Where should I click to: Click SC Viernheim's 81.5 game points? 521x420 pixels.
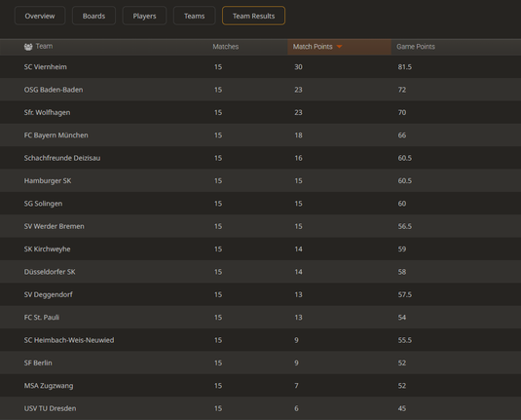click(x=405, y=67)
